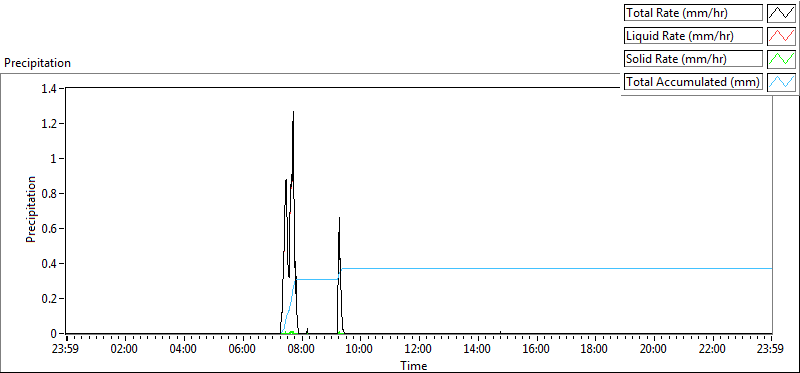Screen dimensions: 800x373
Task: Click the 1.4 y-axis maximum value
Action: pyautogui.click(x=51, y=89)
